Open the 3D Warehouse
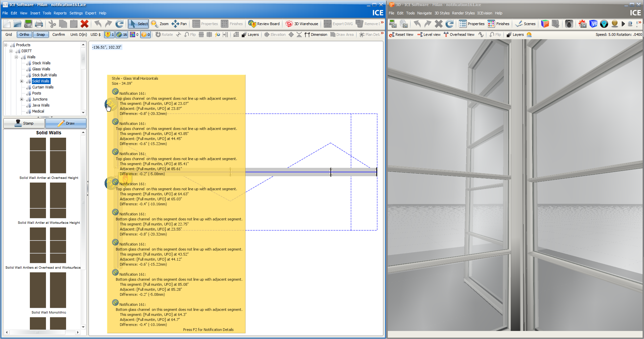The width and height of the screenshot is (644, 339). (302, 24)
